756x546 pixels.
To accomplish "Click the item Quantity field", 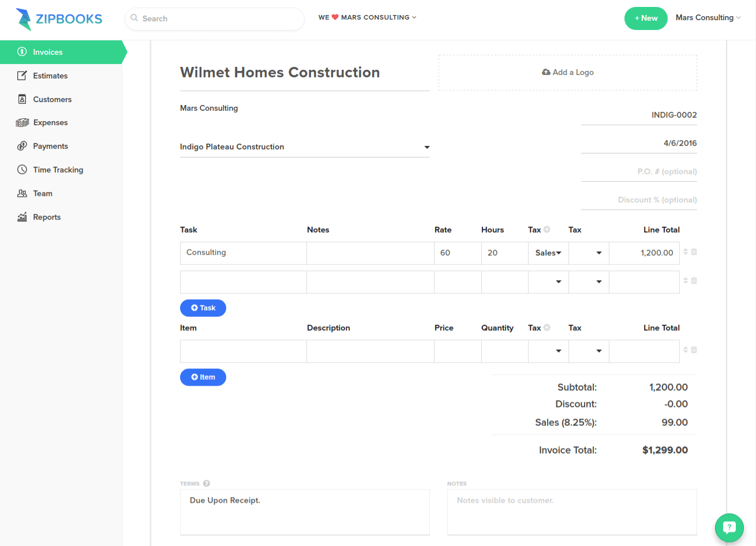I will click(505, 351).
